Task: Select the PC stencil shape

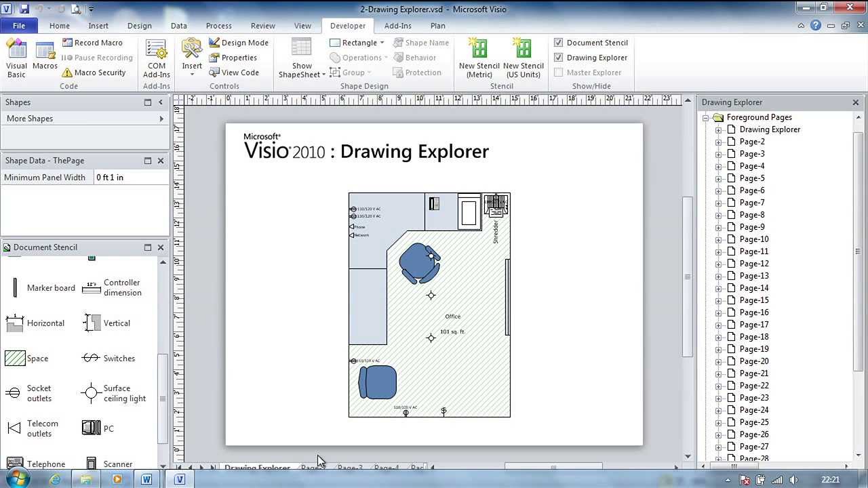Action: coord(98,428)
